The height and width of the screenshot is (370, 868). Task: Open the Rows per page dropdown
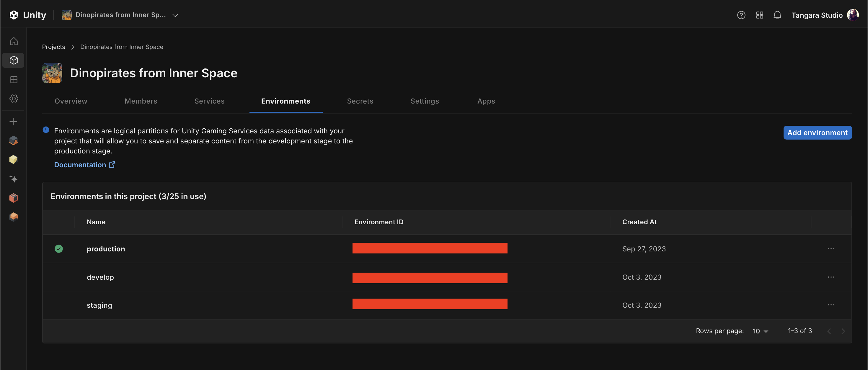pyautogui.click(x=761, y=331)
